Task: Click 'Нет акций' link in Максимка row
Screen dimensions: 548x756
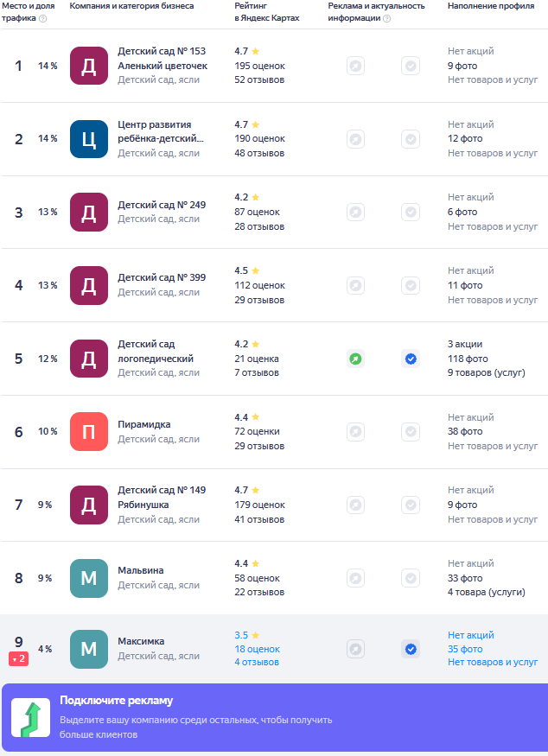Action: click(x=470, y=635)
